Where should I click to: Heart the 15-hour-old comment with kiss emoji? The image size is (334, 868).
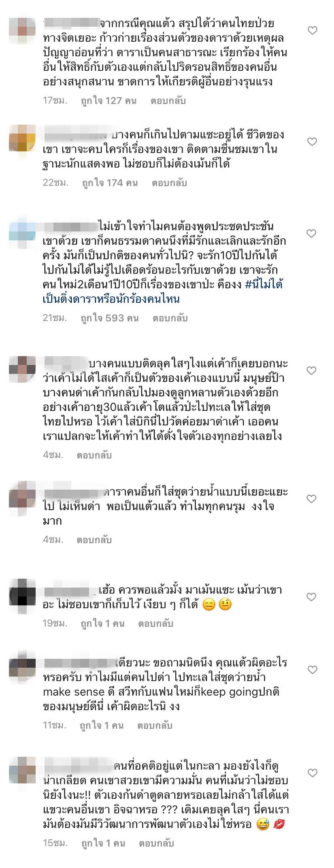coord(312,773)
